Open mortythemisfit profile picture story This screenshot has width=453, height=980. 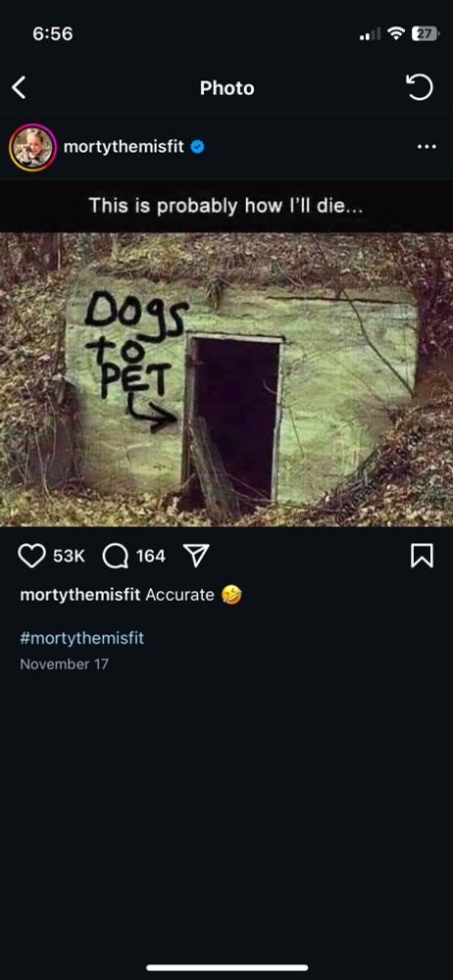[x=32, y=148]
